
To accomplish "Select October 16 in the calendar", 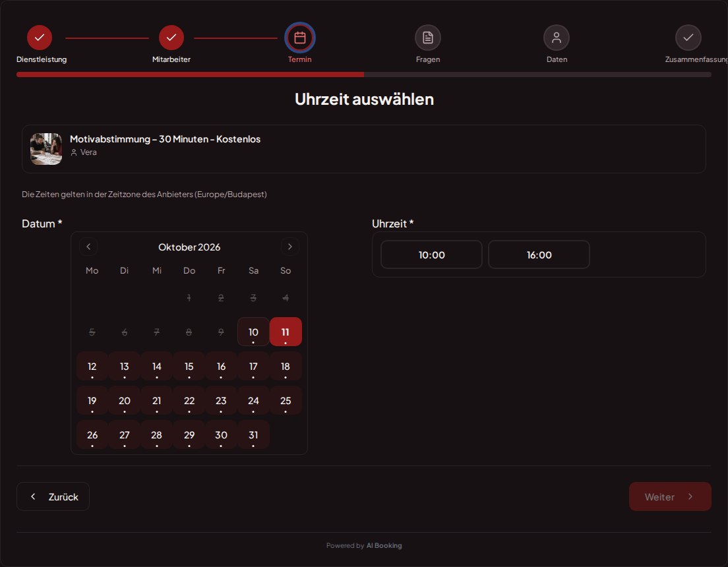I will [x=221, y=367].
